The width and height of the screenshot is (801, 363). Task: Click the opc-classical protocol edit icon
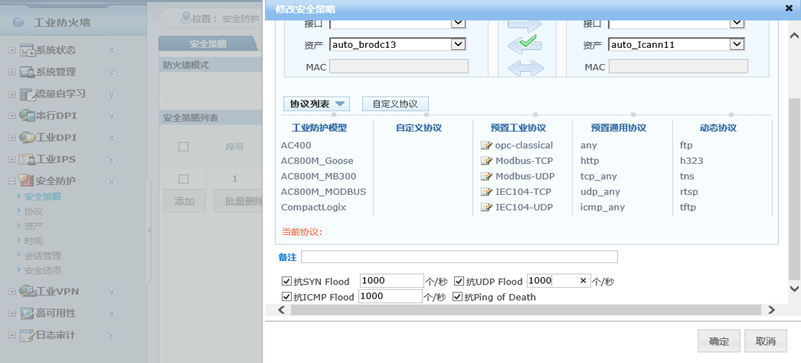coord(486,146)
